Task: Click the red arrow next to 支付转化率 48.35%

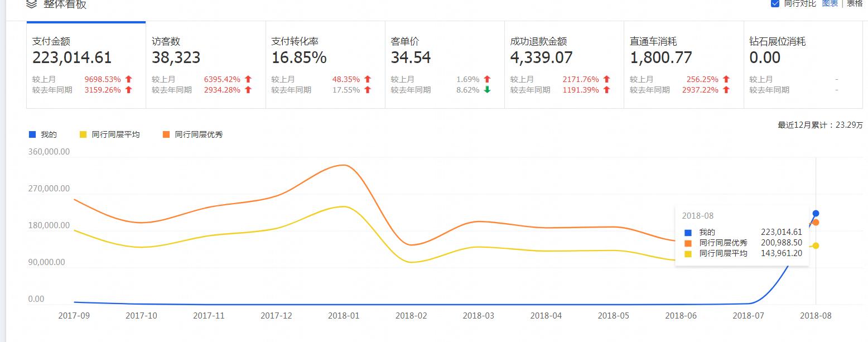Action: tap(368, 79)
